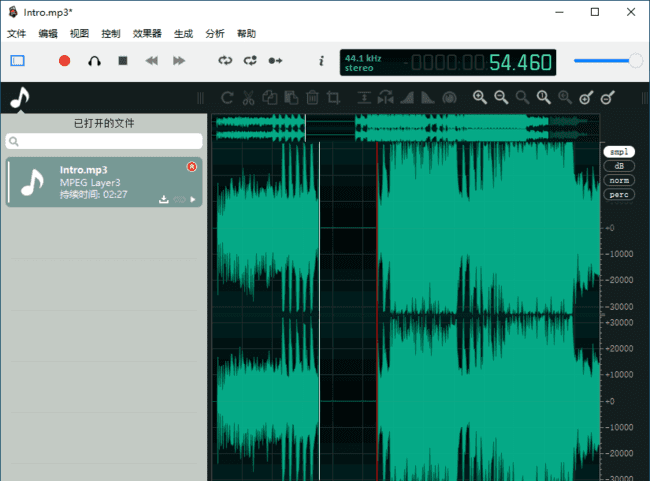Crop the audio with the crop icon
Screen dimensions: 650x481
(x=333, y=98)
